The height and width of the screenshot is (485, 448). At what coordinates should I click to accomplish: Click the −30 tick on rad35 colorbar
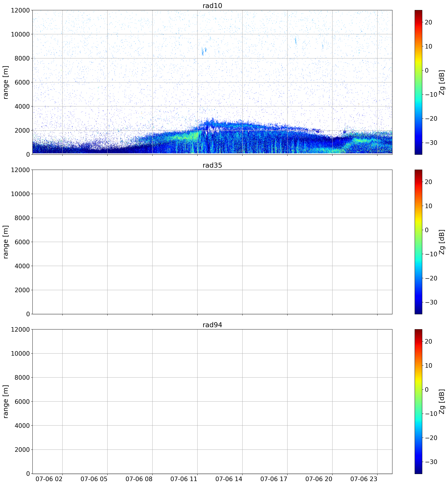click(x=431, y=302)
